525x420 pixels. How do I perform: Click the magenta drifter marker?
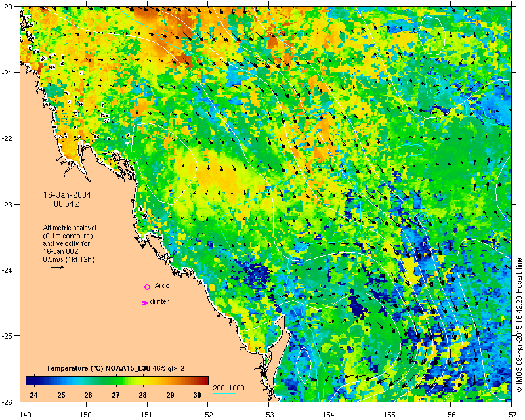[144, 303]
